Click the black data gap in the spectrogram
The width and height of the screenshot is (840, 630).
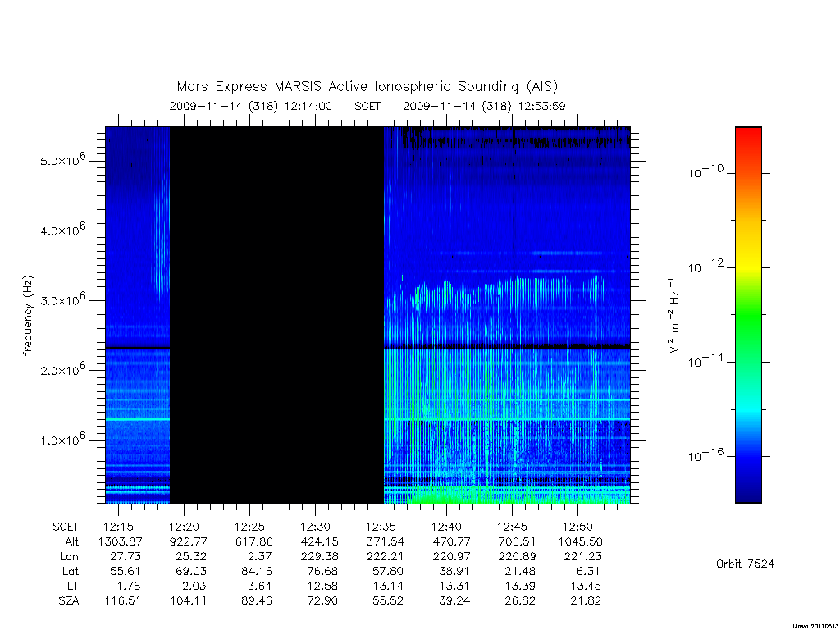[x=277, y=315]
